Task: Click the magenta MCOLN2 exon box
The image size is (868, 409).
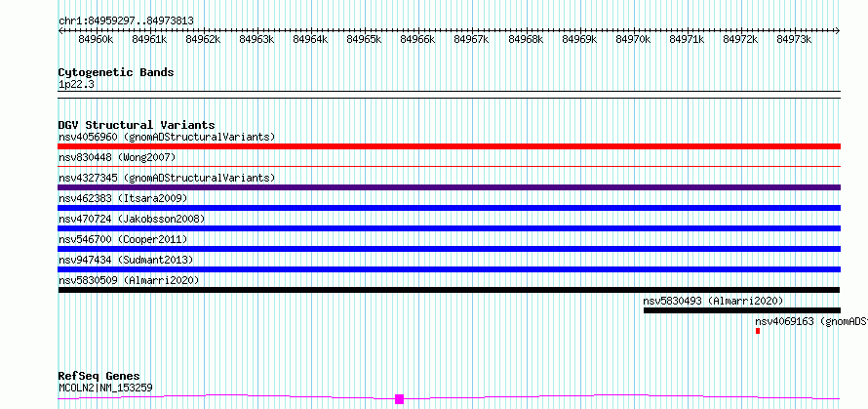Action: tap(399, 399)
